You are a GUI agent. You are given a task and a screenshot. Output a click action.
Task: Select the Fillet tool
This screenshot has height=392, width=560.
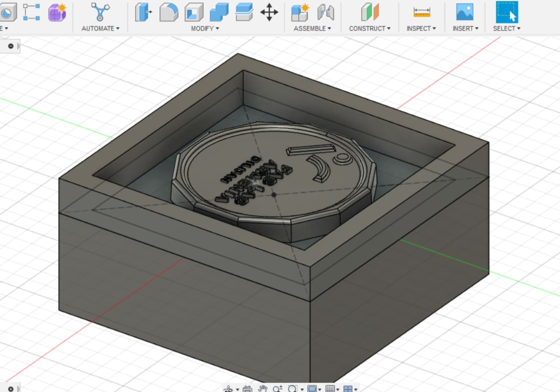pyautogui.click(x=169, y=12)
